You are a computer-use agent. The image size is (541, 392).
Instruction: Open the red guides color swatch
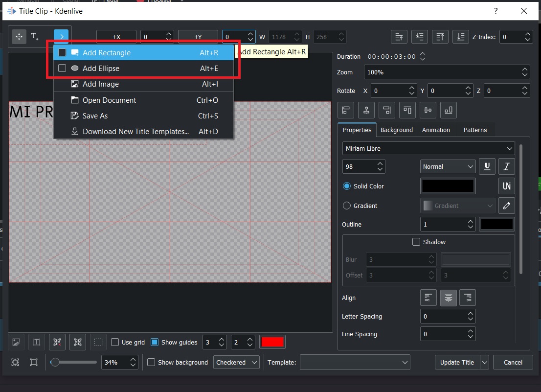coord(272,342)
